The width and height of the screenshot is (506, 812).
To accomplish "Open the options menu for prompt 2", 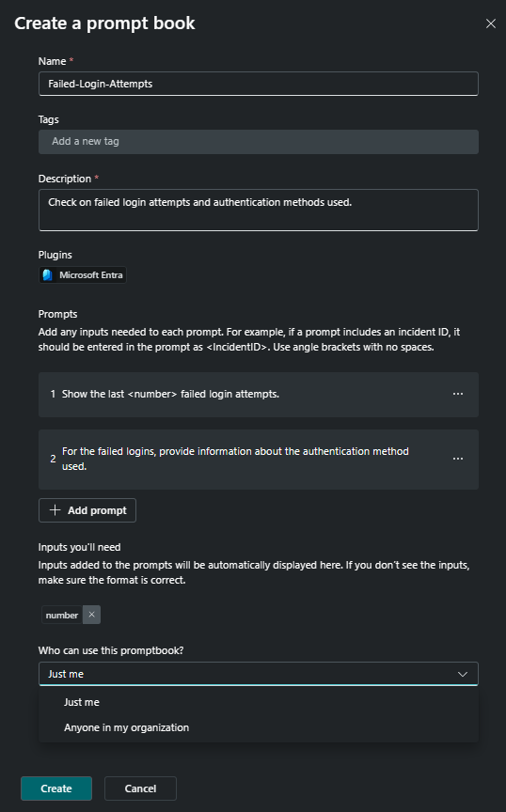I will (x=458, y=459).
